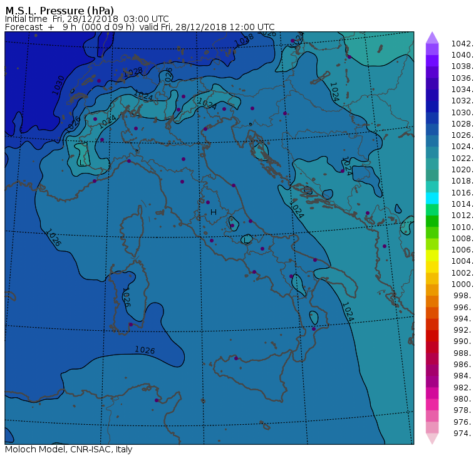Image resolution: width=476 pixels, height=458 pixels.
Task: Click the "1004." legend value
Action: (462, 261)
